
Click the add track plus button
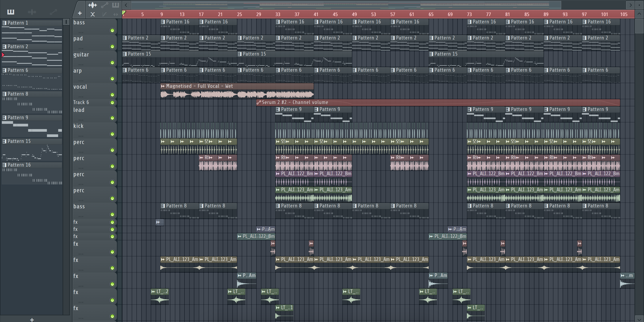(80, 13)
